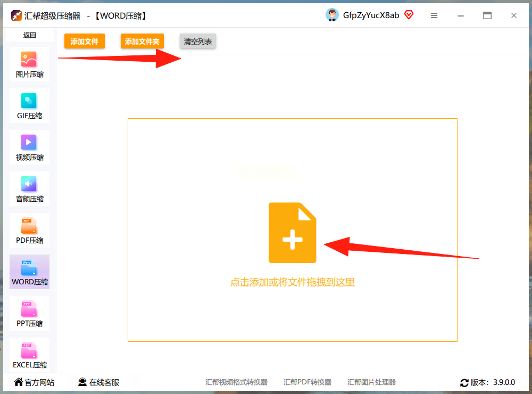Open the 汇帮PDF转换器 link

click(x=307, y=382)
